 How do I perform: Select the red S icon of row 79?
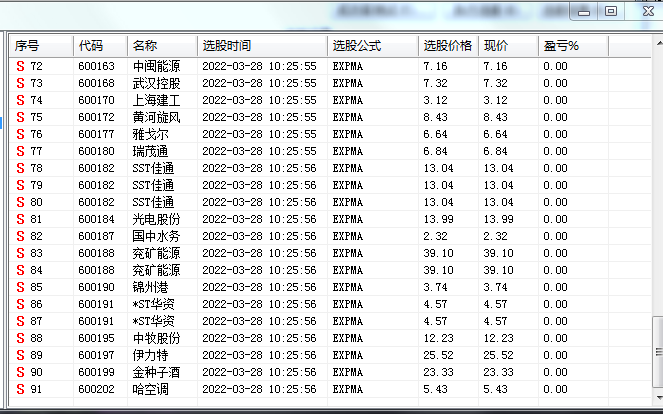coord(20,185)
